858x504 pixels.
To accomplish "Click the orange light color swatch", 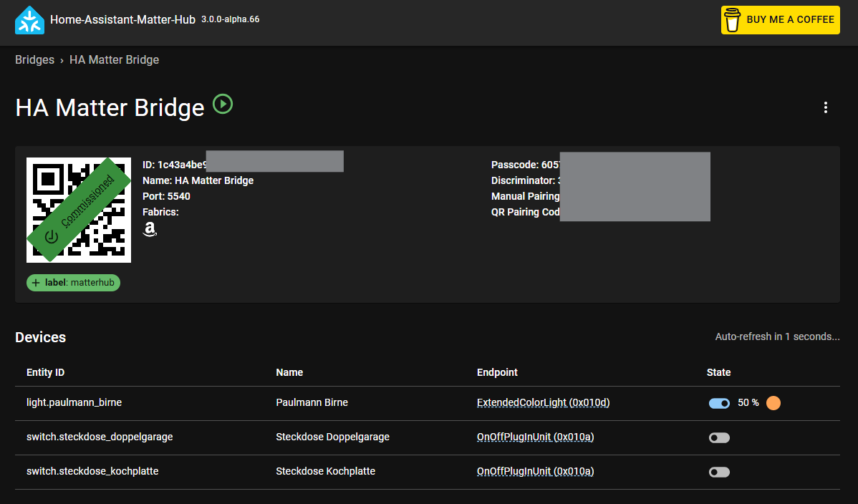I will click(773, 403).
